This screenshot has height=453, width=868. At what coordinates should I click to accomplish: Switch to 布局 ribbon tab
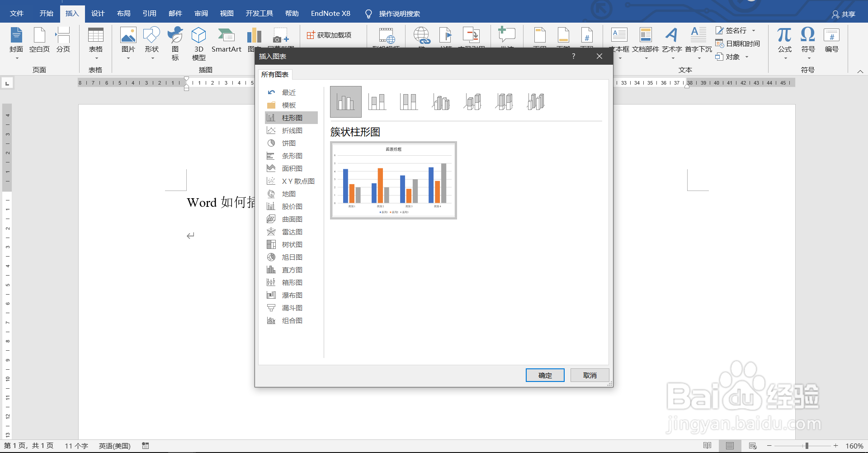(123, 14)
